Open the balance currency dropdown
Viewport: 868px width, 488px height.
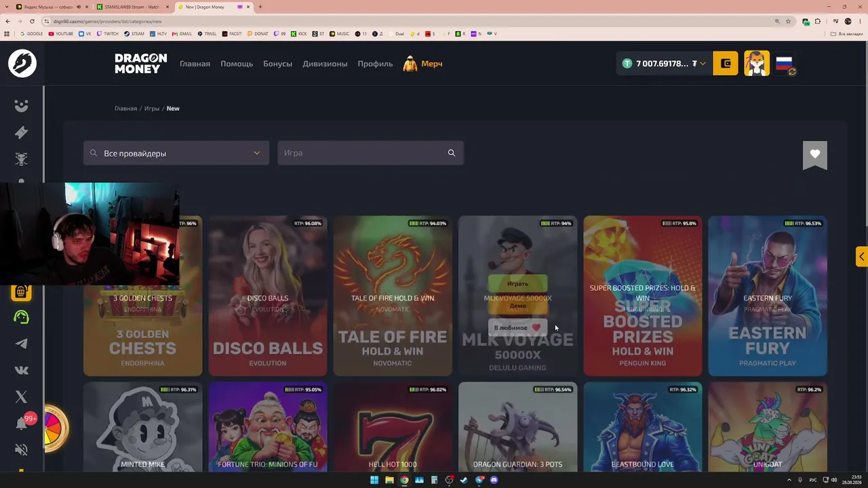[665, 64]
